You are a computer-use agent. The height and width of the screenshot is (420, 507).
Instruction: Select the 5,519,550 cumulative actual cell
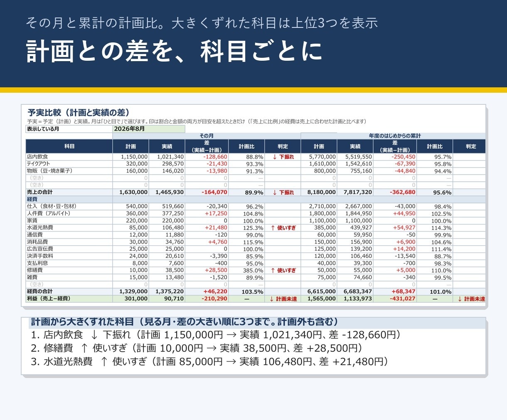click(x=355, y=157)
